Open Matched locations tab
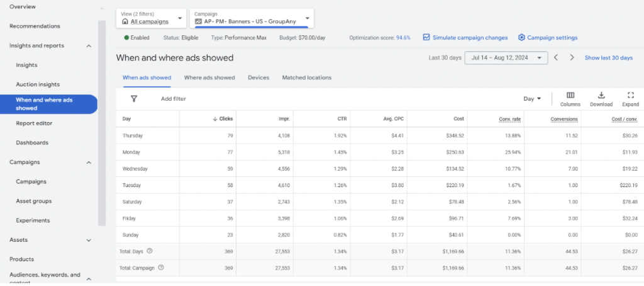 point(306,77)
